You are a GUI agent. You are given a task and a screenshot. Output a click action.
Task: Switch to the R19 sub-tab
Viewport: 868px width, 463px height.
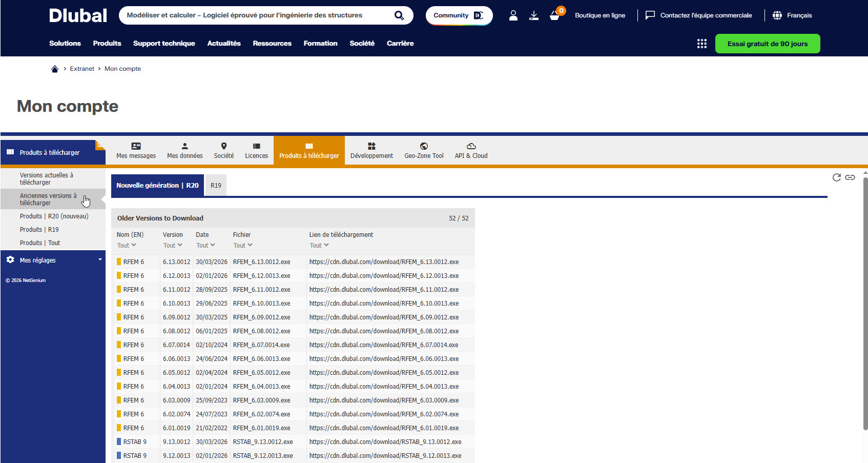216,185
